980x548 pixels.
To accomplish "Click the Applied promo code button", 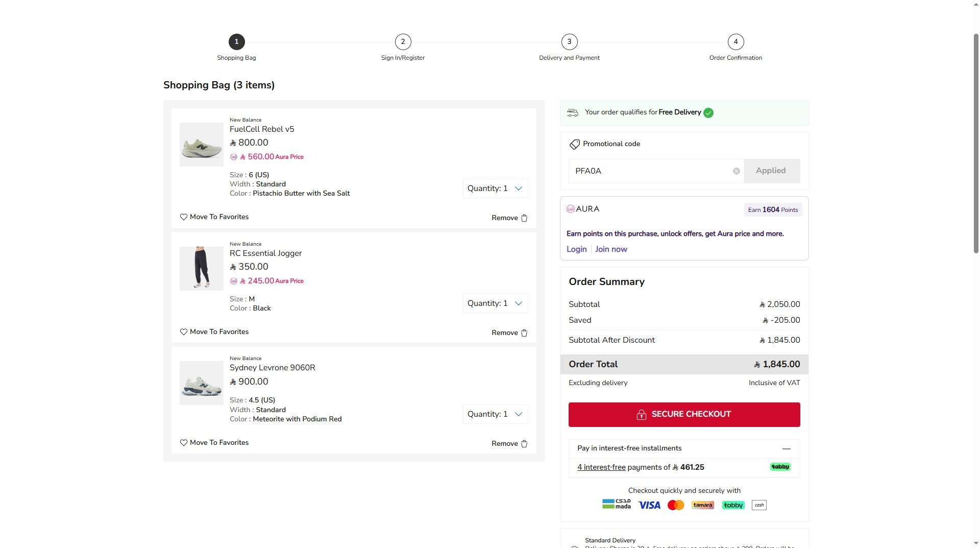I will [x=772, y=171].
